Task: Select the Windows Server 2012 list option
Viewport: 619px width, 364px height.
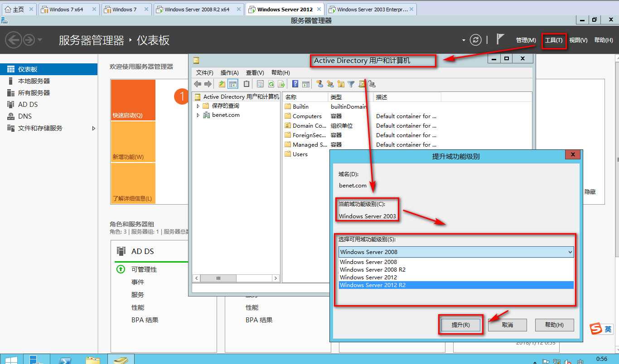Action: click(x=456, y=278)
